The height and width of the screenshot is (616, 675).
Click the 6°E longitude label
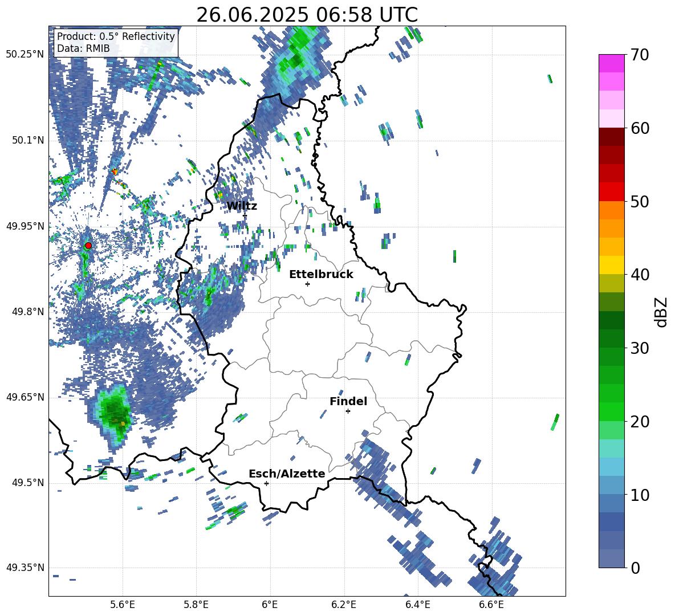click(x=270, y=605)
